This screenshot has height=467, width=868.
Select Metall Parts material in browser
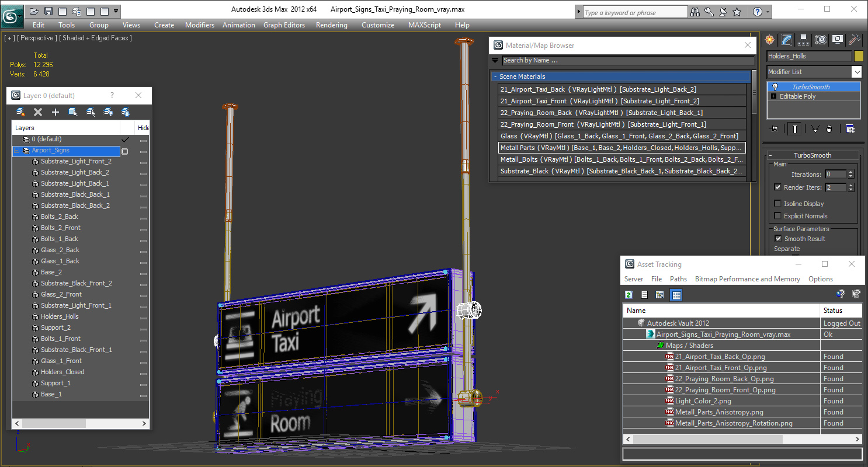pos(622,148)
